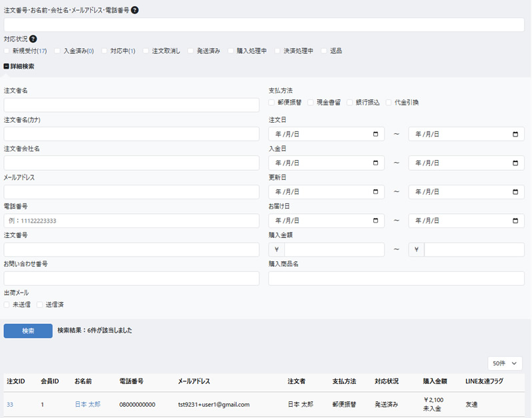Click the お届け日 end date field
Image resolution: width=532 pixels, height=418 pixels.
pyautogui.click(x=467, y=221)
